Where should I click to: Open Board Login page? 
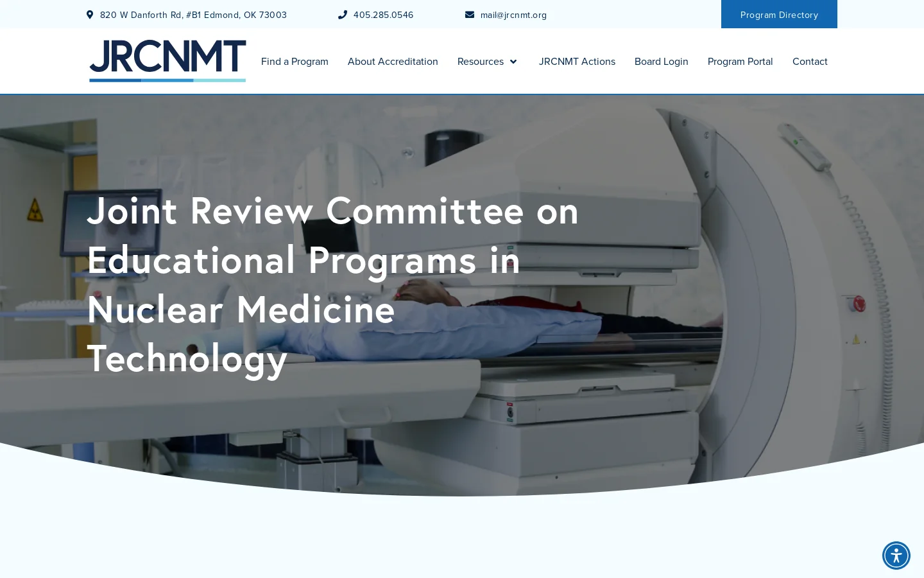coord(662,62)
